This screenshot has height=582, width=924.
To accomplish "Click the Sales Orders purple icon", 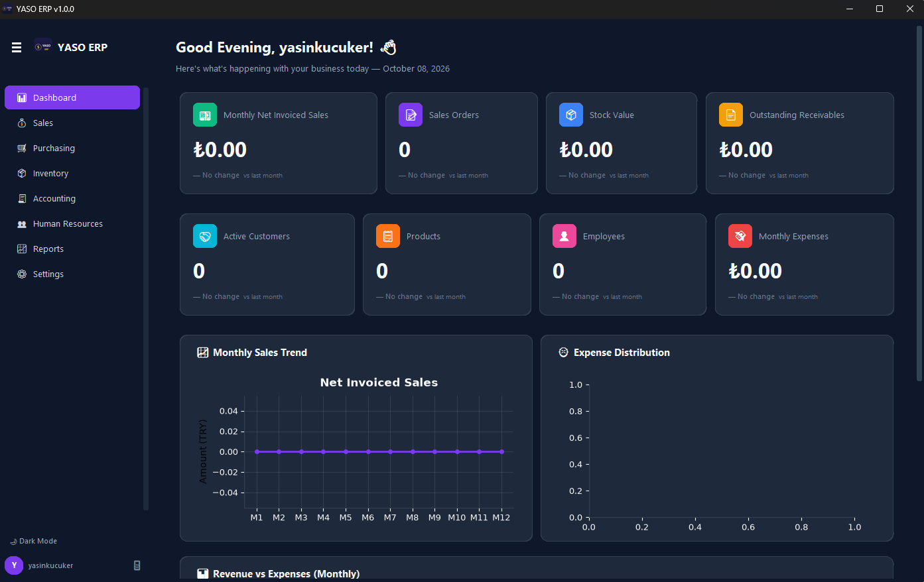I will tap(411, 115).
